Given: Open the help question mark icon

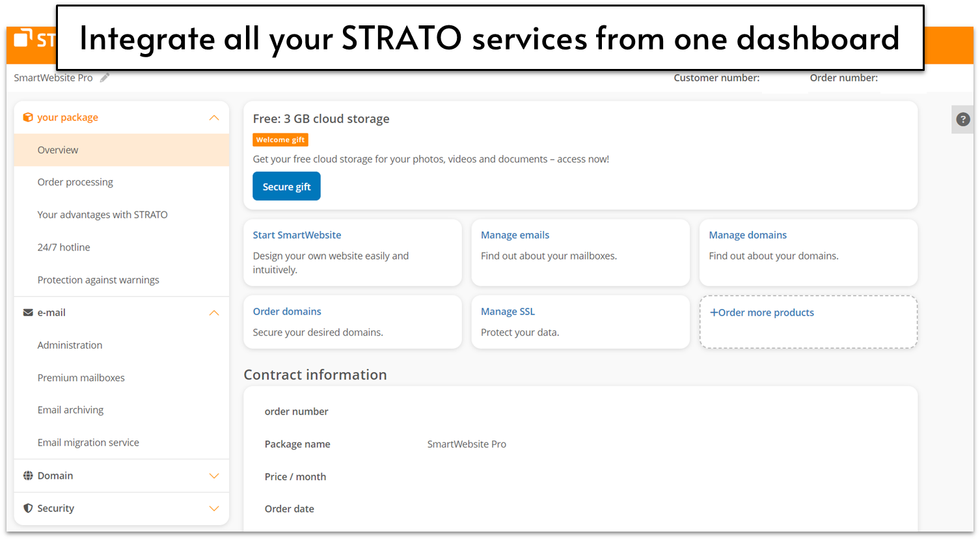Looking at the screenshot, I should pyautogui.click(x=963, y=120).
